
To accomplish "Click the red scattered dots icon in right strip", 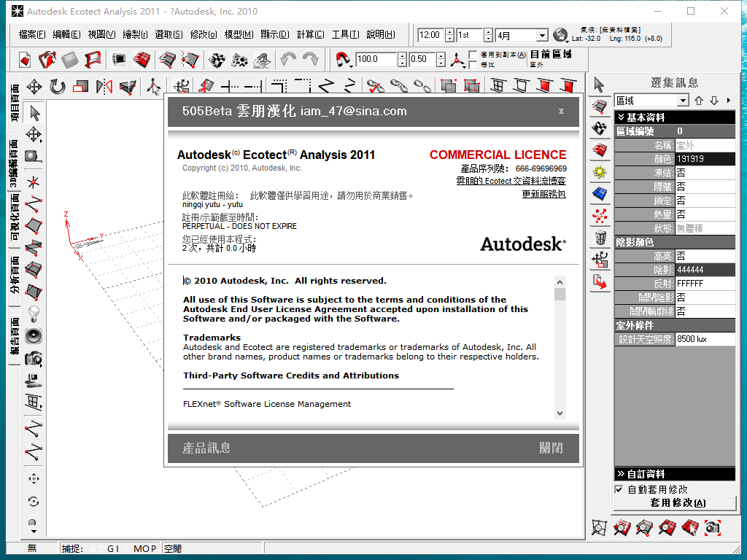I will (x=600, y=216).
